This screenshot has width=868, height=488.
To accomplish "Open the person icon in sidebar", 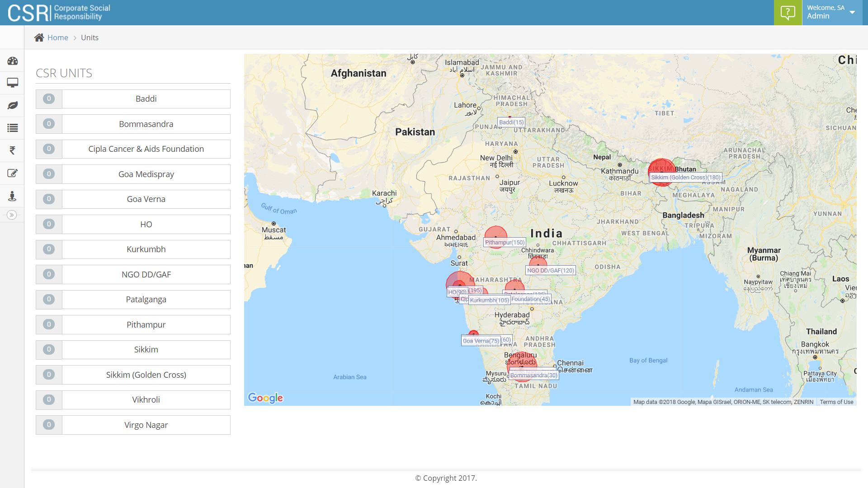I will (x=12, y=196).
